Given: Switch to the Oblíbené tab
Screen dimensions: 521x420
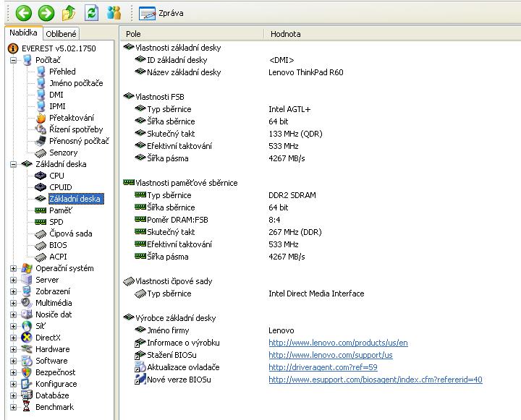Looking at the screenshot, I should click(61, 33).
